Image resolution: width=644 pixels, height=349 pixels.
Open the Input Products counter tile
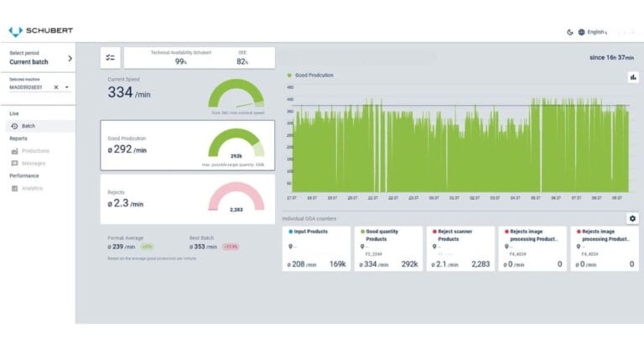316,248
